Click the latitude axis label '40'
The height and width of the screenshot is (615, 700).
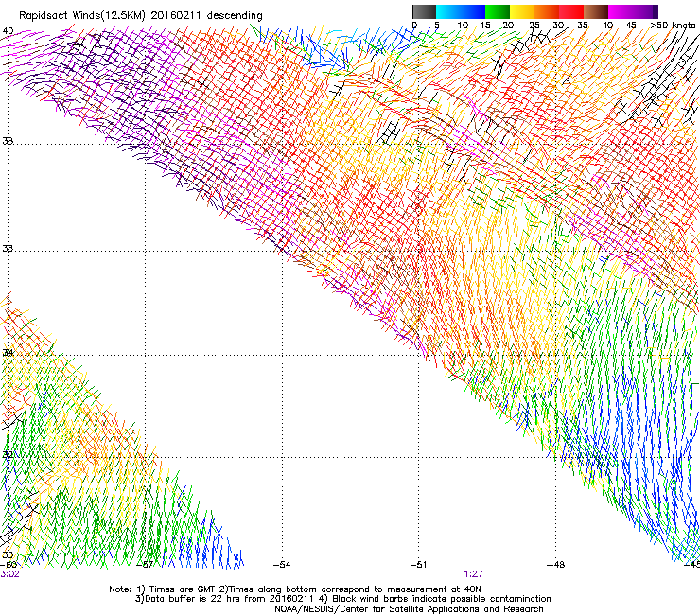pyautogui.click(x=8, y=31)
